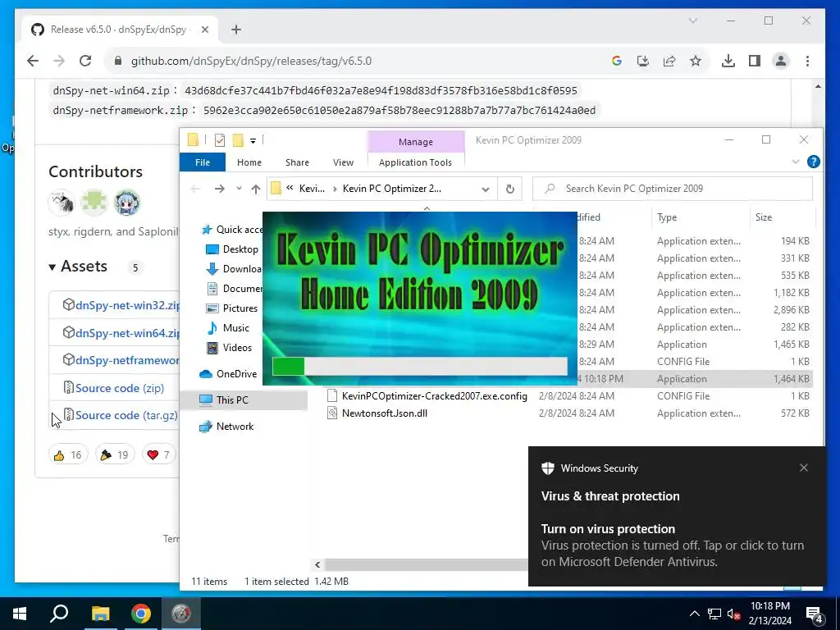This screenshot has height=630, width=840.
Task: Open recent locations dropdown in Explorer
Action: [x=239, y=189]
